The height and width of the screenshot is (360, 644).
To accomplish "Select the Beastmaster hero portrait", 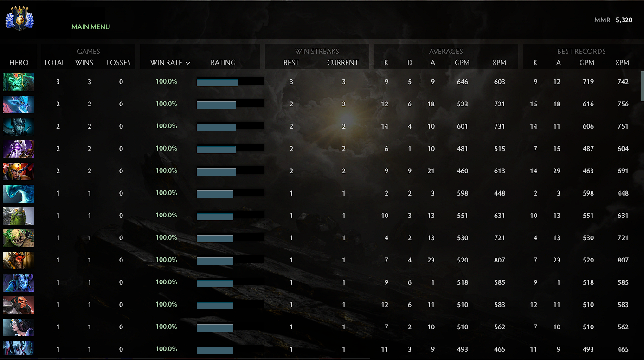I will (x=19, y=261).
